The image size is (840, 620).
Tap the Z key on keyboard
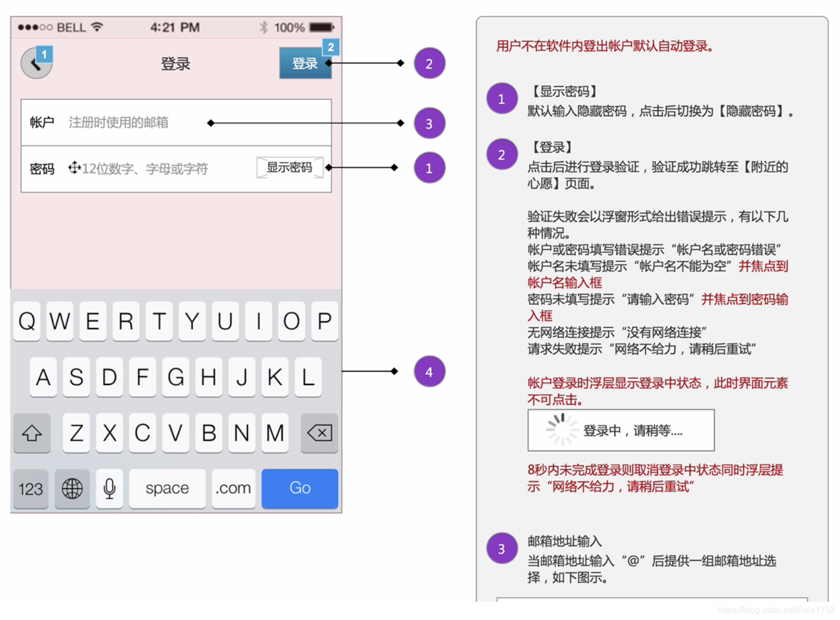pos(76,433)
